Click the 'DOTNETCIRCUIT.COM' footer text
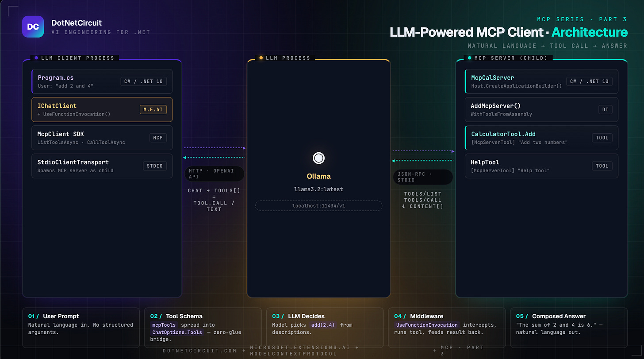The height and width of the screenshot is (359, 644). click(200, 350)
